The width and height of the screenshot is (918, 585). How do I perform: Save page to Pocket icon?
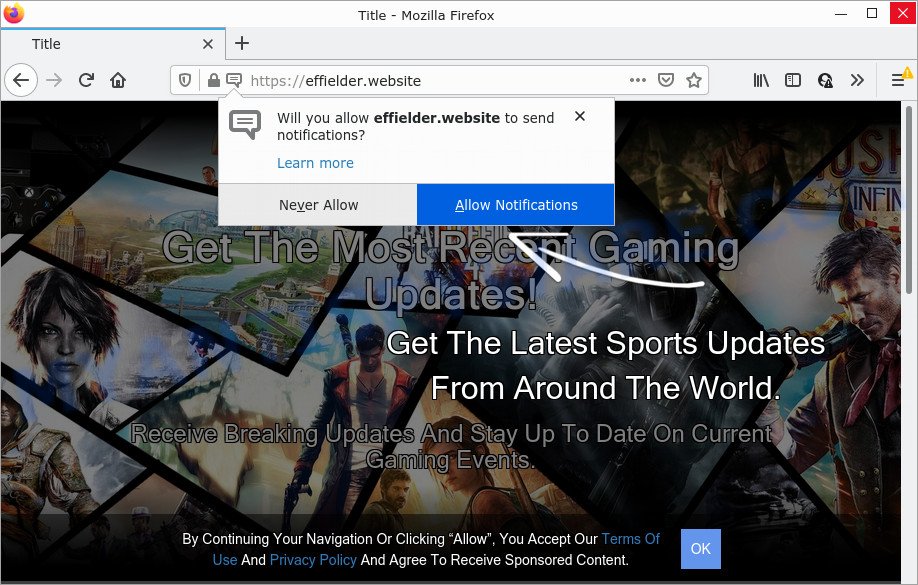[x=666, y=80]
